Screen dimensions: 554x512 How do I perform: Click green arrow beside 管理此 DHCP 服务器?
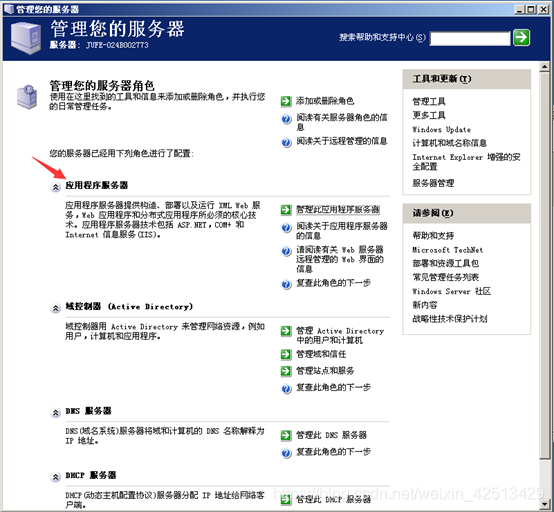coord(285,499)
